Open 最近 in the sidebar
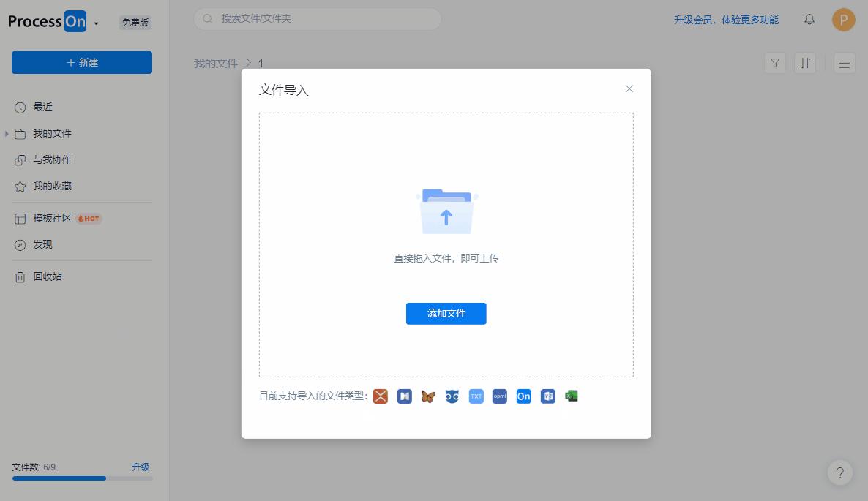Screen dimensions: 868x501 pyautogui.click(x=43, y=108)
